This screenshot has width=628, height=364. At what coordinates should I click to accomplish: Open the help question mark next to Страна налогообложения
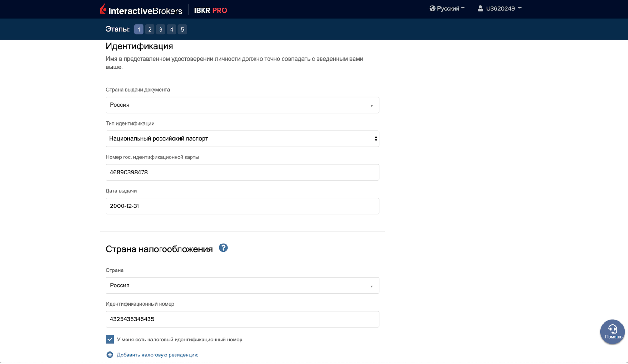(223, 248)
